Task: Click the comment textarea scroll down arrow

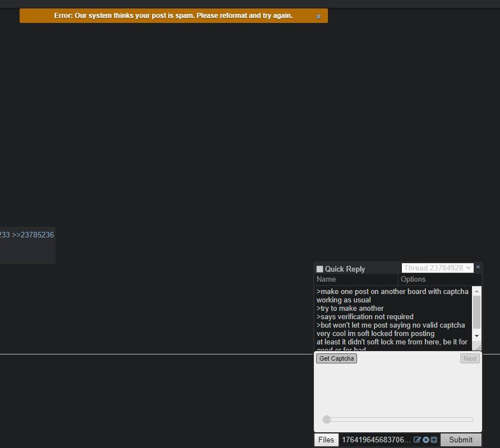Action: click(476, 336)
